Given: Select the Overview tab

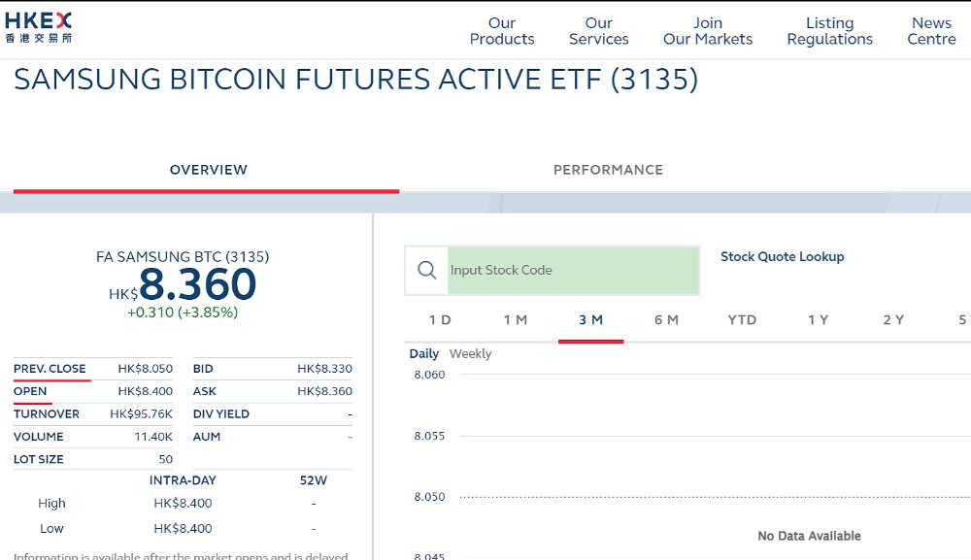Looking at the screenshot, I should coord(208,170).
